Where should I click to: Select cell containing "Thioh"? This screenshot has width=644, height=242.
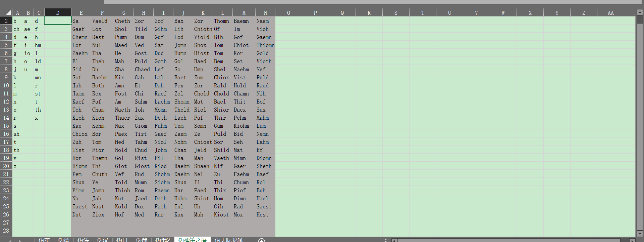pos(124,190)
